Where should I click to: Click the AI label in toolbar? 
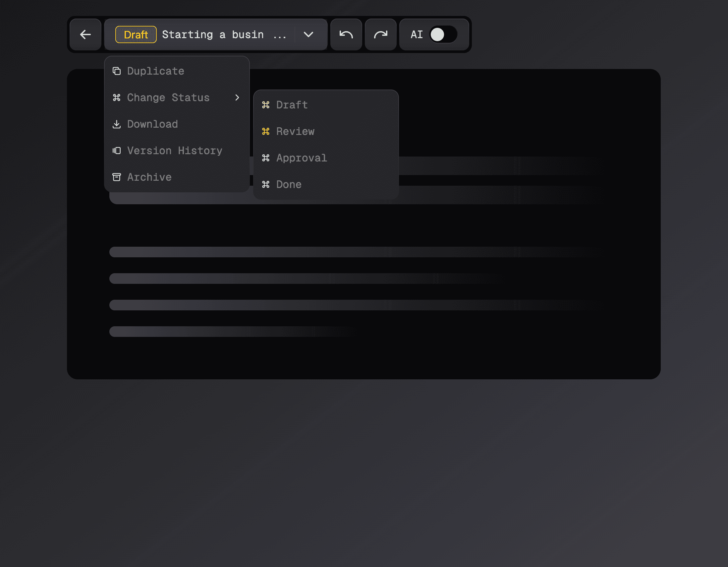417,34
